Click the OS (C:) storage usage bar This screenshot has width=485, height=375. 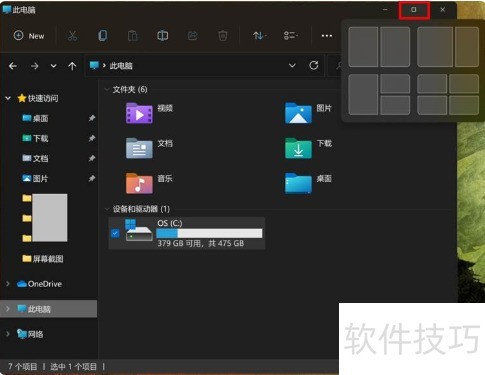pyautogui.click(x=209, y=233)
